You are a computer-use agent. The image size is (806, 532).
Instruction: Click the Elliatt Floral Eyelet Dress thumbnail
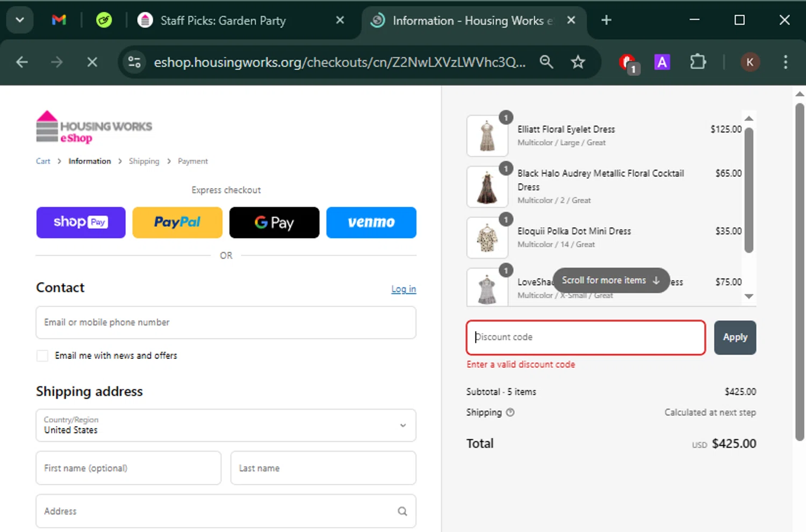point(487,135)
